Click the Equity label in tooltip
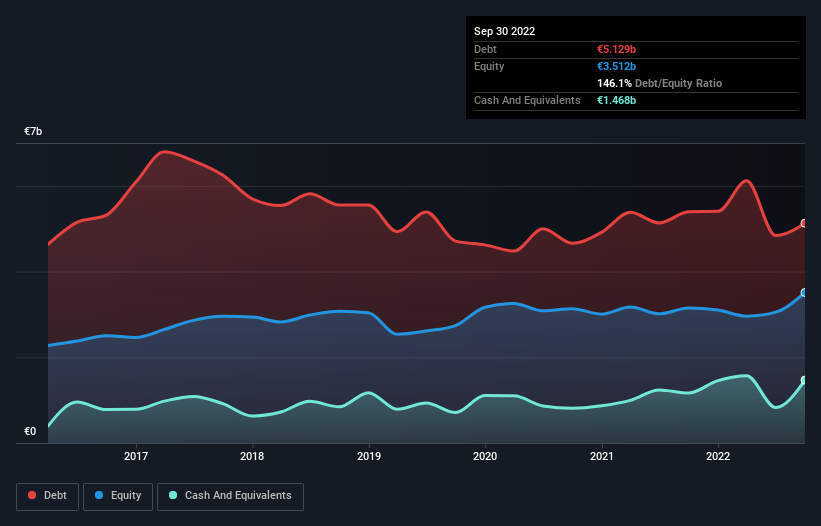Image resolution: width=821 pixels, height=526 pixels. [x=489, y=66]
